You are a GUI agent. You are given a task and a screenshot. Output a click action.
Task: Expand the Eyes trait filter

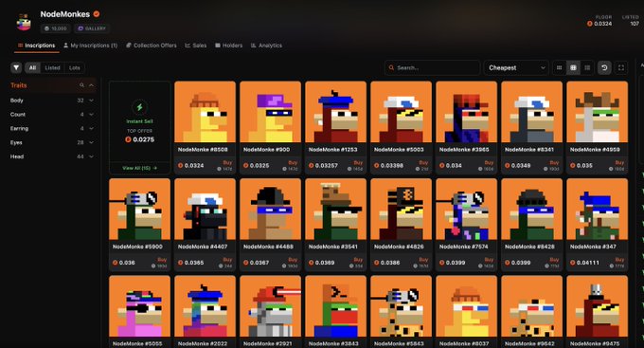pyautogui.click(x=52, y=142)
